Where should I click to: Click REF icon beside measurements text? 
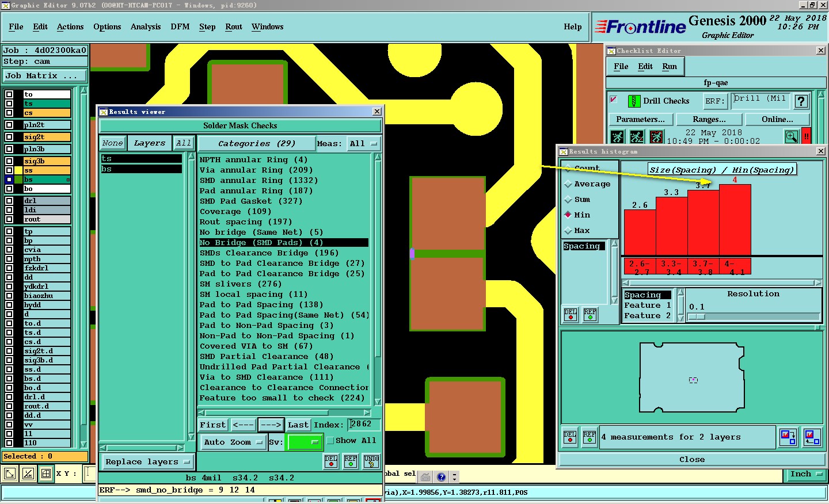(x=590, y=437)
